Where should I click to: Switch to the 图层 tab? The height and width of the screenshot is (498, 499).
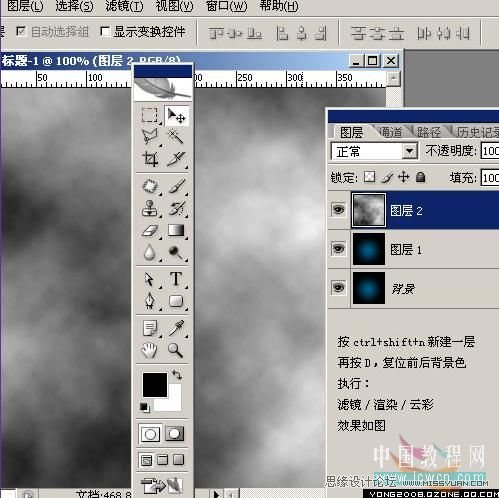[x=351, y=132]
